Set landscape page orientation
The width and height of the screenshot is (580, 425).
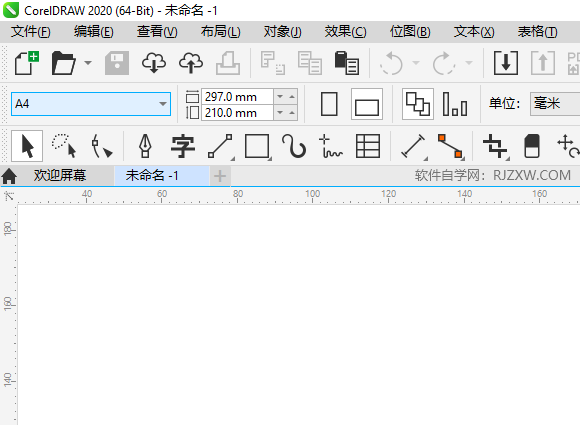pyautogui.click(x=367, y=104)
